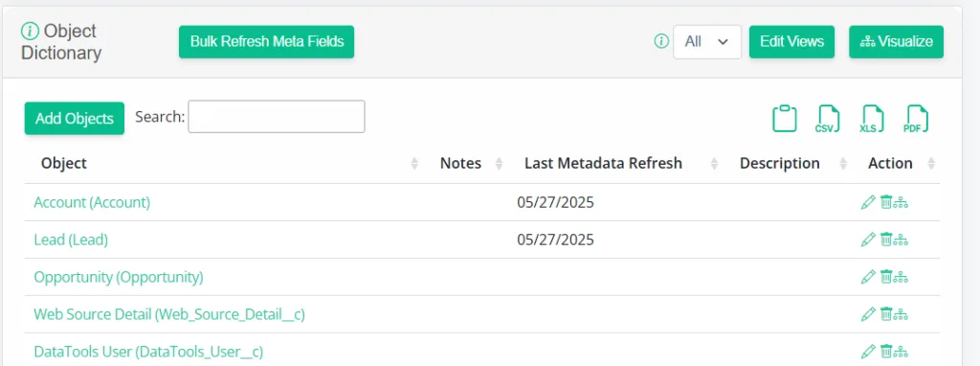The width and height of the screenshot is (980, 366).
Task: Edit DataTools User pencil icon
Action: point(868,351)
